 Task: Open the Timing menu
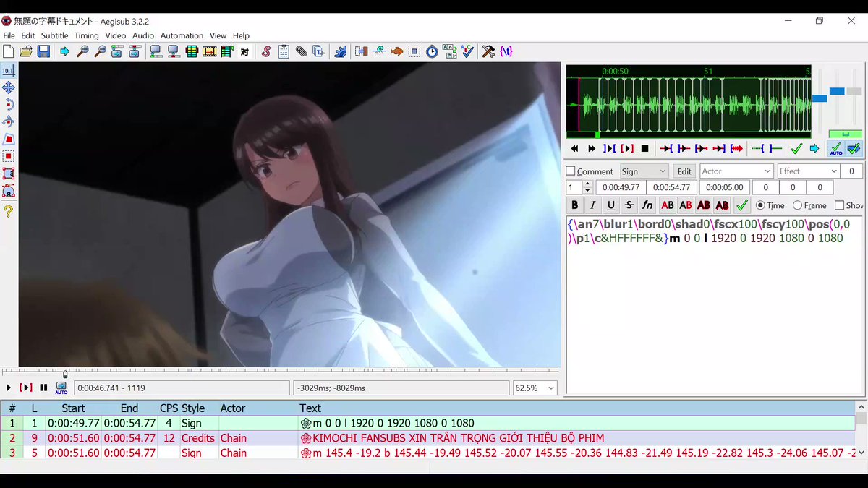[x=86, y=35]
